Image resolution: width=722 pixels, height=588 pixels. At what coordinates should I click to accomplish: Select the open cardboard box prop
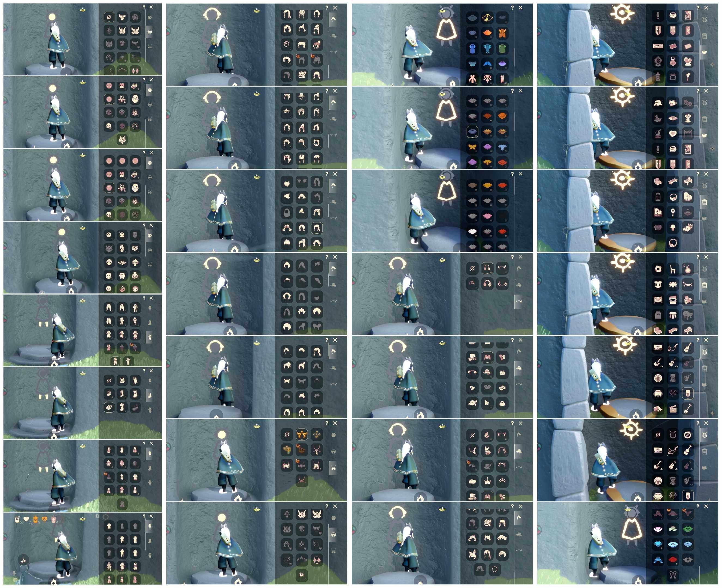tap(673, 118)
